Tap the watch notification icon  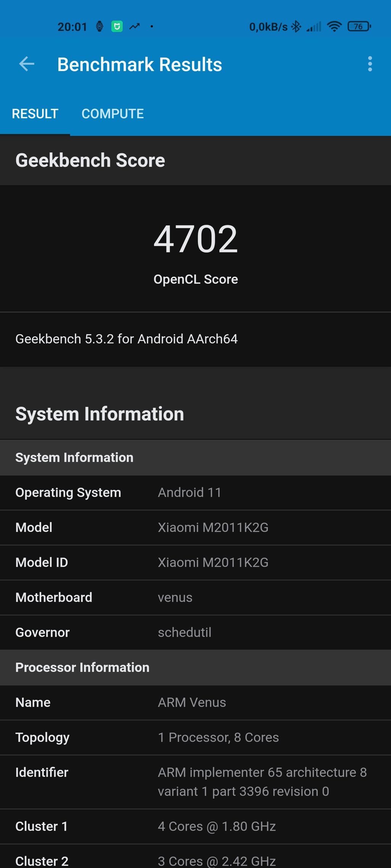click(x=99, y=26)
